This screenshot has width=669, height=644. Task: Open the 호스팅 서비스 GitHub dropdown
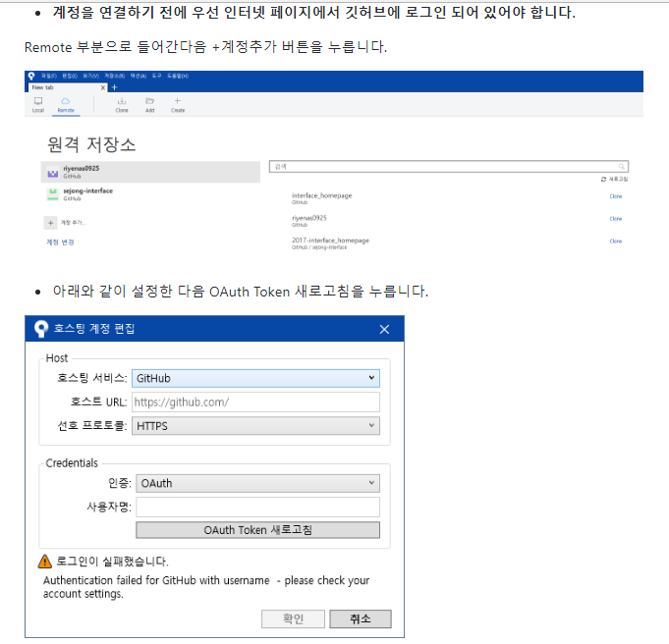[255, 378]
